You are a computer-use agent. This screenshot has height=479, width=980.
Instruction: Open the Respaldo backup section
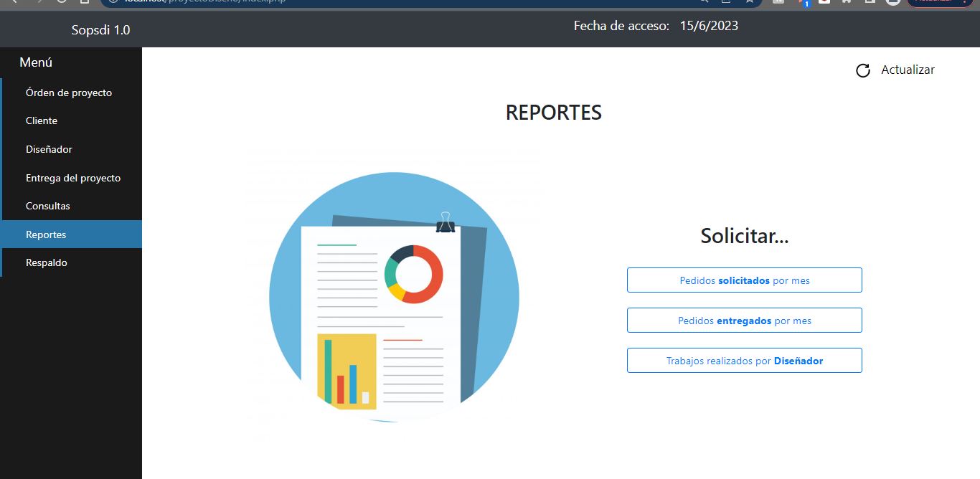pos(47,262)
